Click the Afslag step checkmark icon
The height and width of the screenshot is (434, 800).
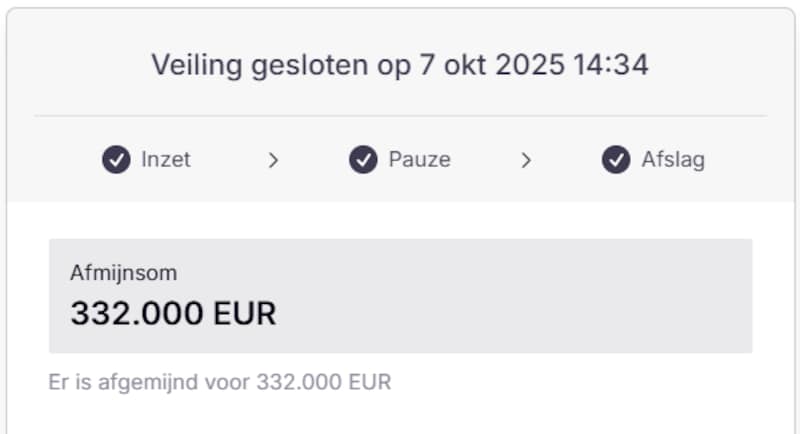[x=616, y=160]
